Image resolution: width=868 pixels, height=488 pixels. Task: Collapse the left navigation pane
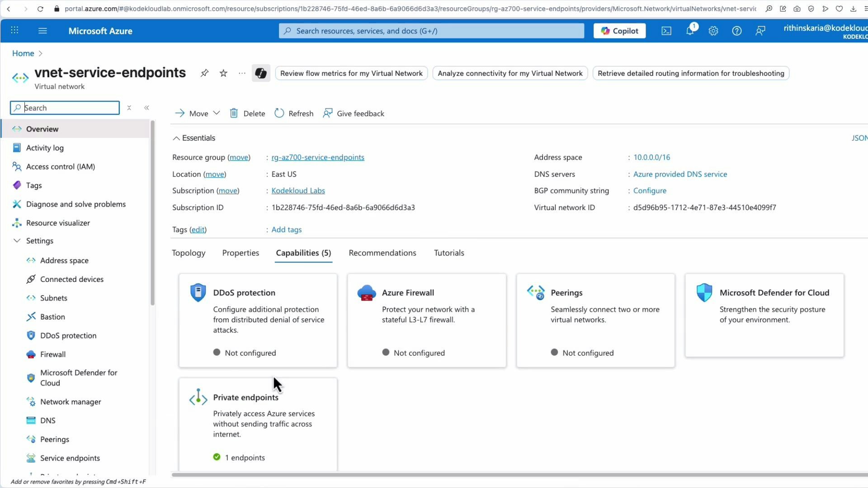pyautogui.click(x=146, y=108)
